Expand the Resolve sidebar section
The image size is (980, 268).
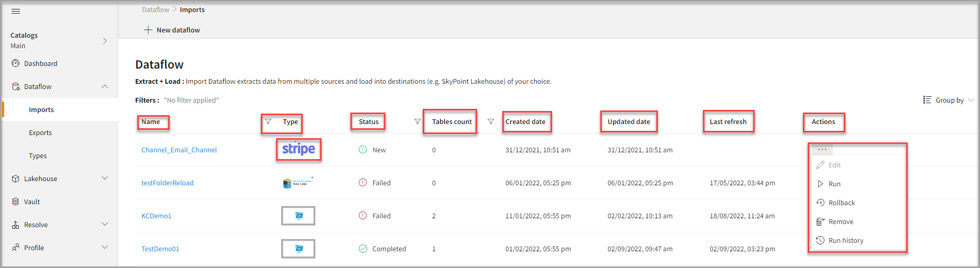click(105, 225)
